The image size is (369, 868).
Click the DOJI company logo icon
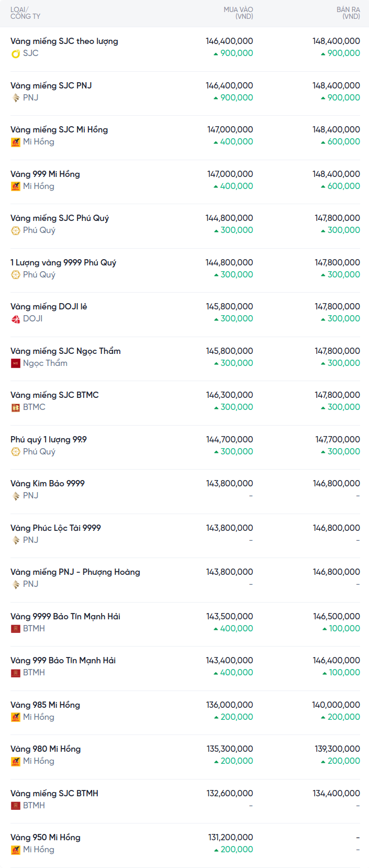(x=16, y=319)
